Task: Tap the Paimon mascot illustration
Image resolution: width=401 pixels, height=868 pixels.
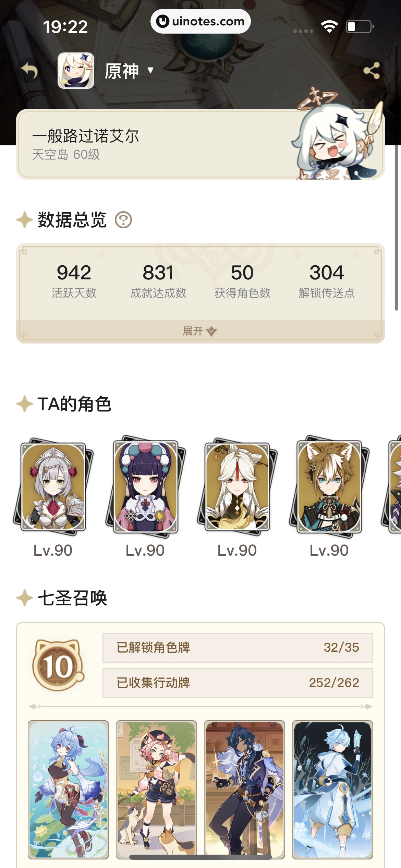Action: tap(337, 137)
